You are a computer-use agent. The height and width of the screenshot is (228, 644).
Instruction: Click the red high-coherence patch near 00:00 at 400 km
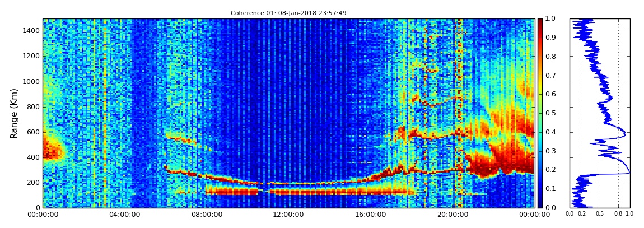(52, 150)
